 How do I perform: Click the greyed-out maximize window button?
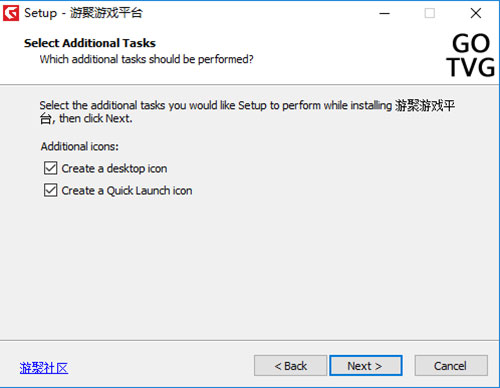pyautogui.click(x=429, y=13)
